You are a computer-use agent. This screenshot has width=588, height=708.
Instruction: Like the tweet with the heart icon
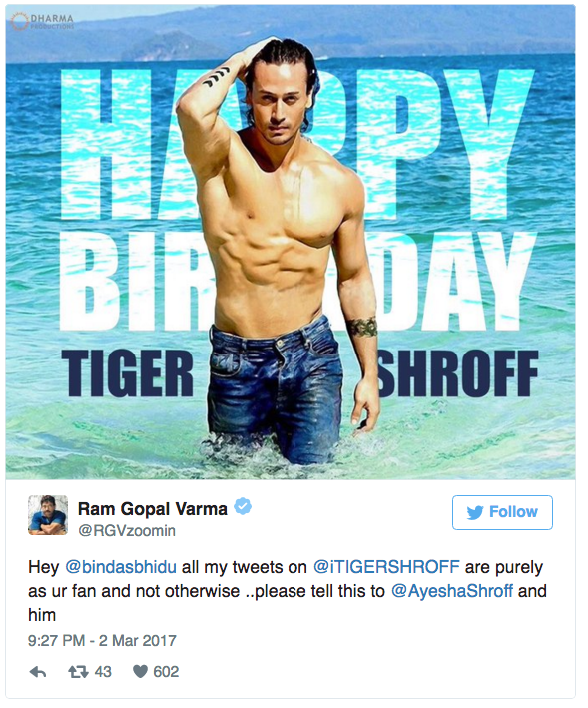click(140, 672)
